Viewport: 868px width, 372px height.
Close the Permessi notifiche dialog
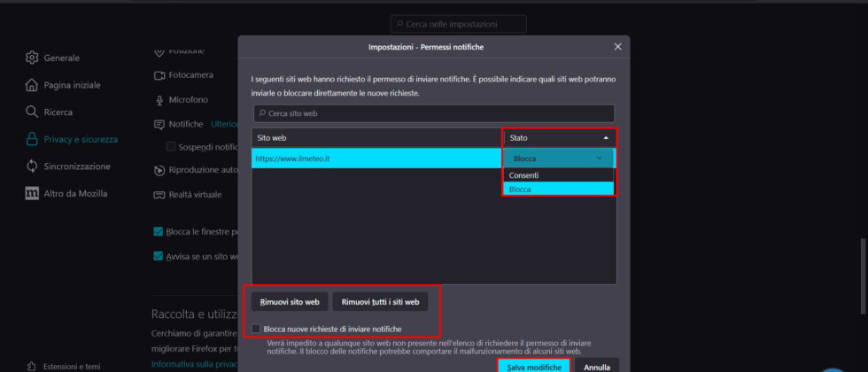(x=618, y=47)
